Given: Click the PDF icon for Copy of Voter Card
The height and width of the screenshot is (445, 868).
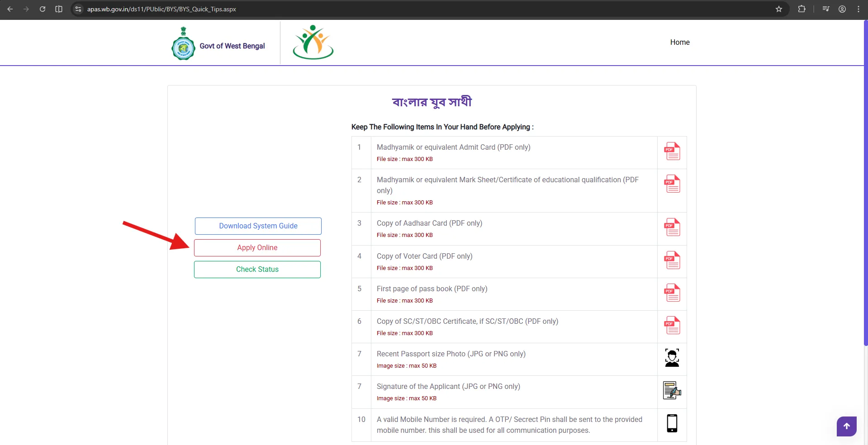Looking at the screenshot, I should pyautogui.click(x=672, y=260).
